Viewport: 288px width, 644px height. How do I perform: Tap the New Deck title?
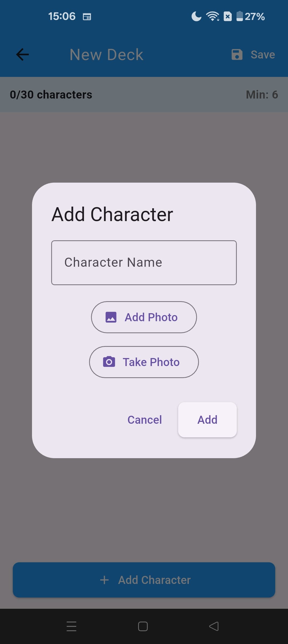tap(106, 54)
